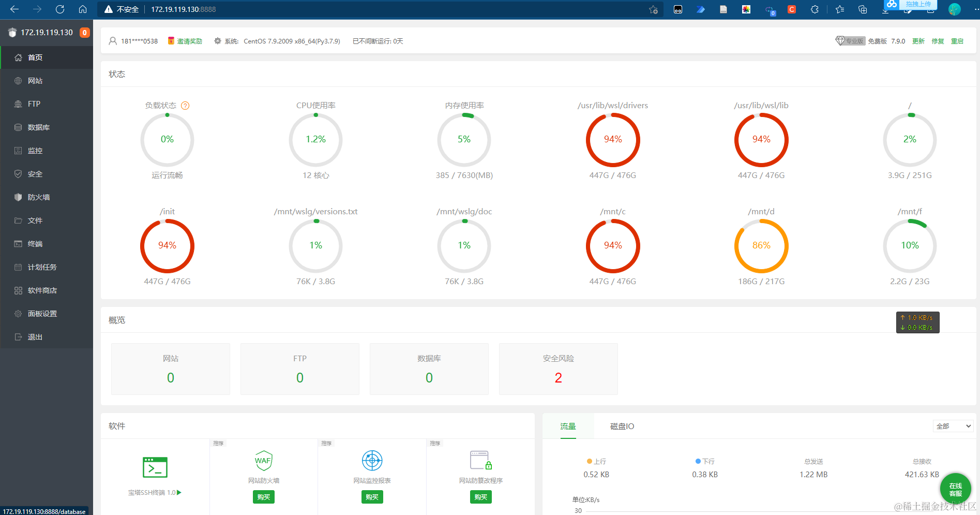Toggle the 下行 legend item in traffic chart
The width and height of the screenshot is (980, 515).
click(x=705, y=461)
